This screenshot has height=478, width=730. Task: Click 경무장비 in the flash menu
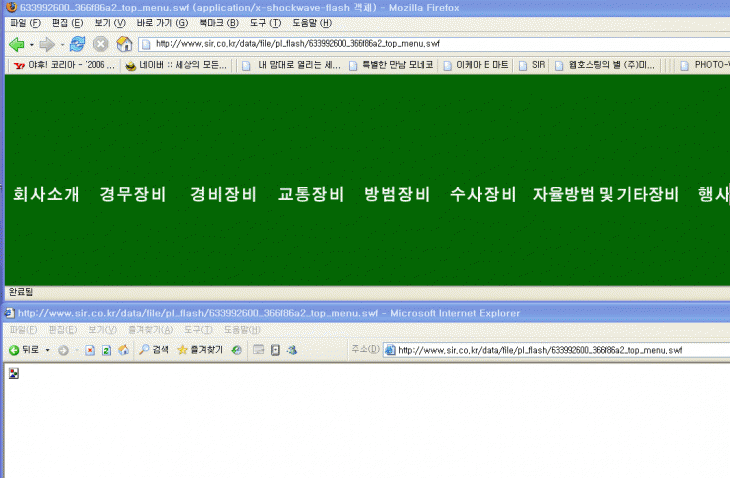click(x=133, y=195)
